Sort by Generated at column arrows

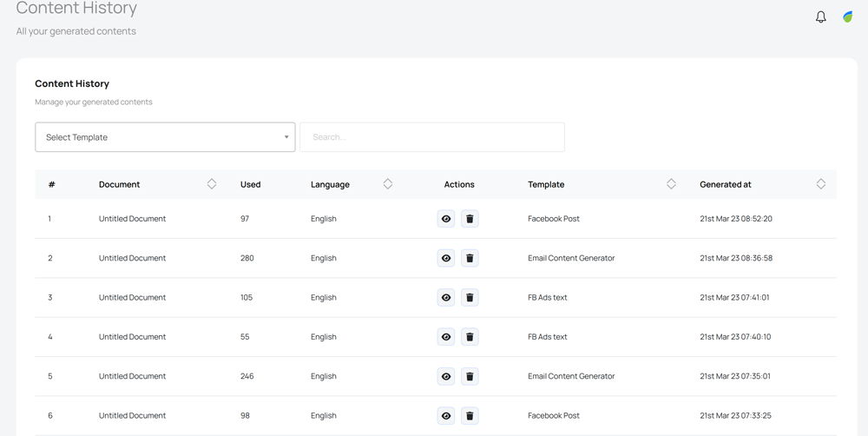click(820, 184)
